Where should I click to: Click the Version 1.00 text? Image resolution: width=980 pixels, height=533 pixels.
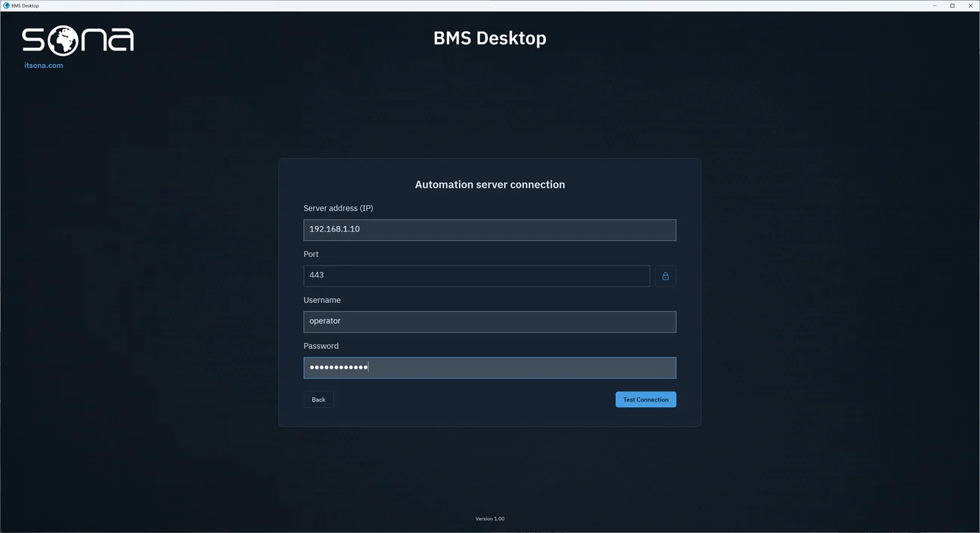click(x=490, y=519)
